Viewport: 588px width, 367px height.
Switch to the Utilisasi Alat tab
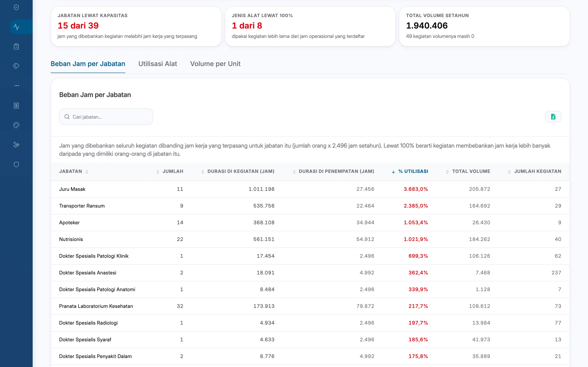(158, 64)
